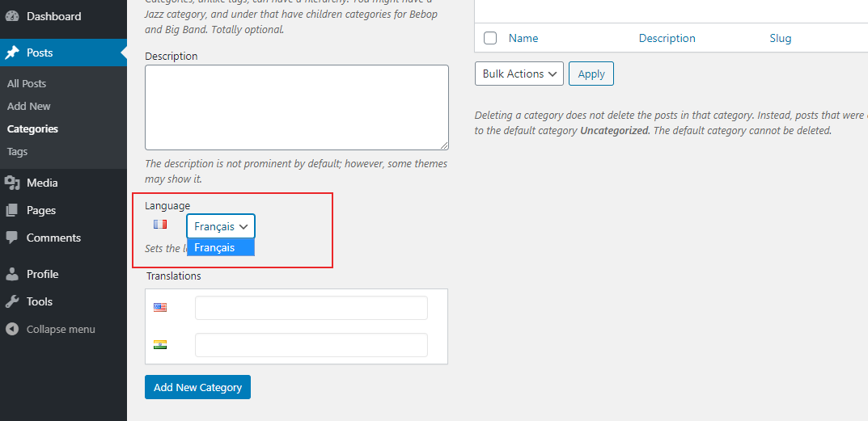
Task: Open the Bulk Actions dropdown
Action: [x=519, y=74]
